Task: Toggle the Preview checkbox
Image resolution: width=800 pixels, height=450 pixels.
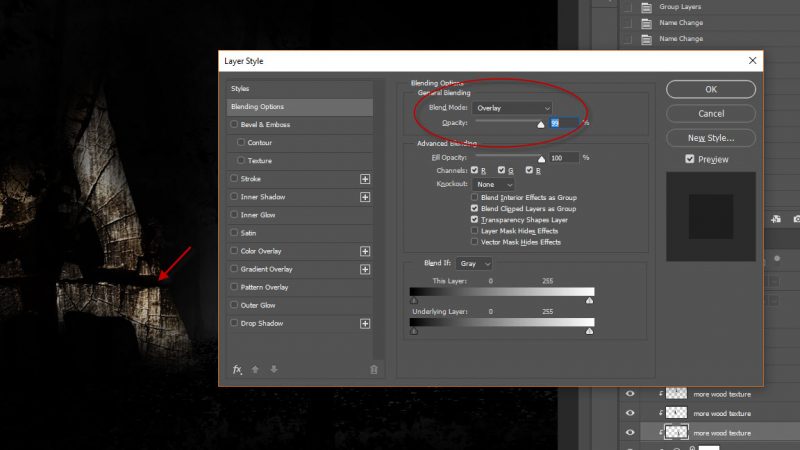Action: click(690, 159)
